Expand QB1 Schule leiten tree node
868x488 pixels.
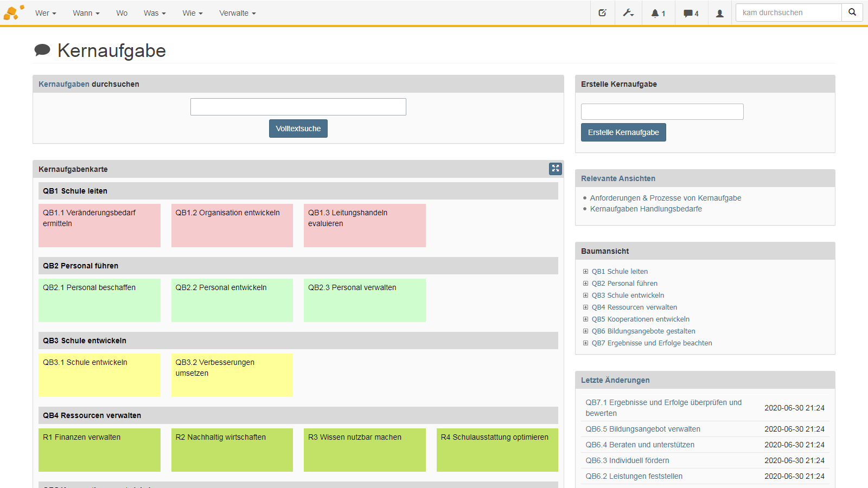coord(585,272)
